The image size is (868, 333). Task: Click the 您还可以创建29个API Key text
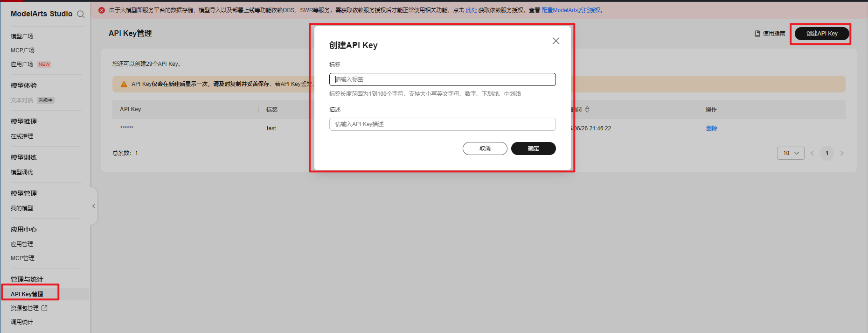146,64
